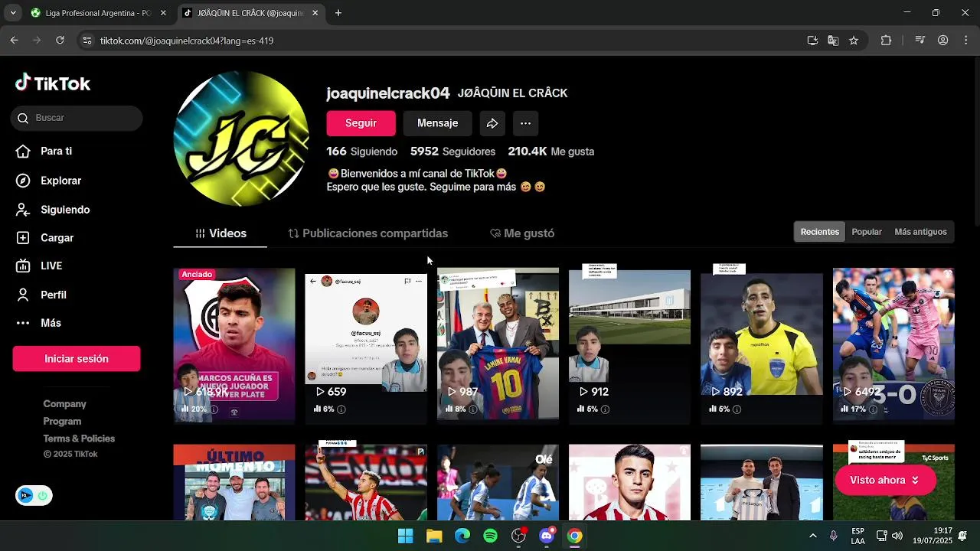Open the Chrome extensions puzzle icon
980x551 pixels.
886,41
